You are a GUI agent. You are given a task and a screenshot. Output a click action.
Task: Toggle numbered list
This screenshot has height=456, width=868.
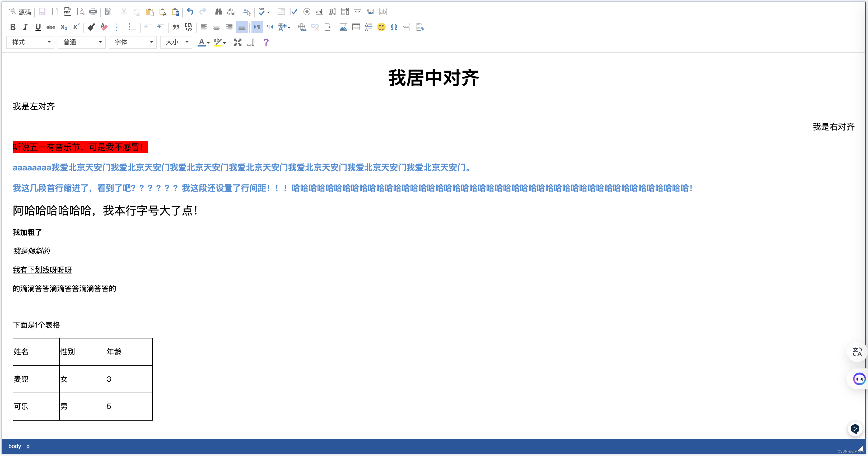click(x=120, y=27)
